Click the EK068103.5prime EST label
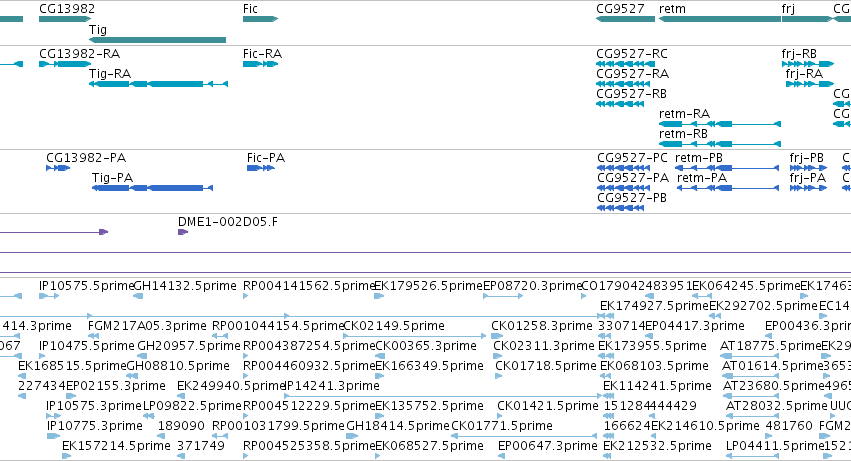Screen dimensions: 851x461 coord(654,366)
